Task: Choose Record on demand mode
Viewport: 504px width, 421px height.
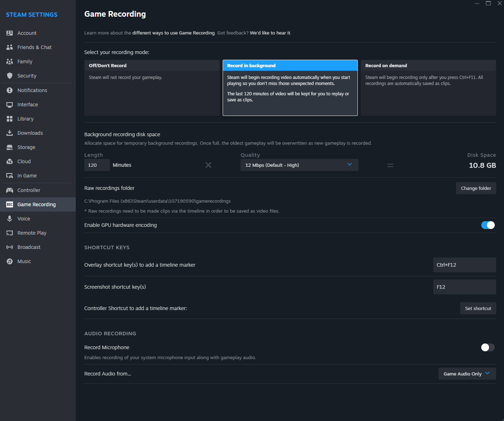Action: [x=428, y=87]
